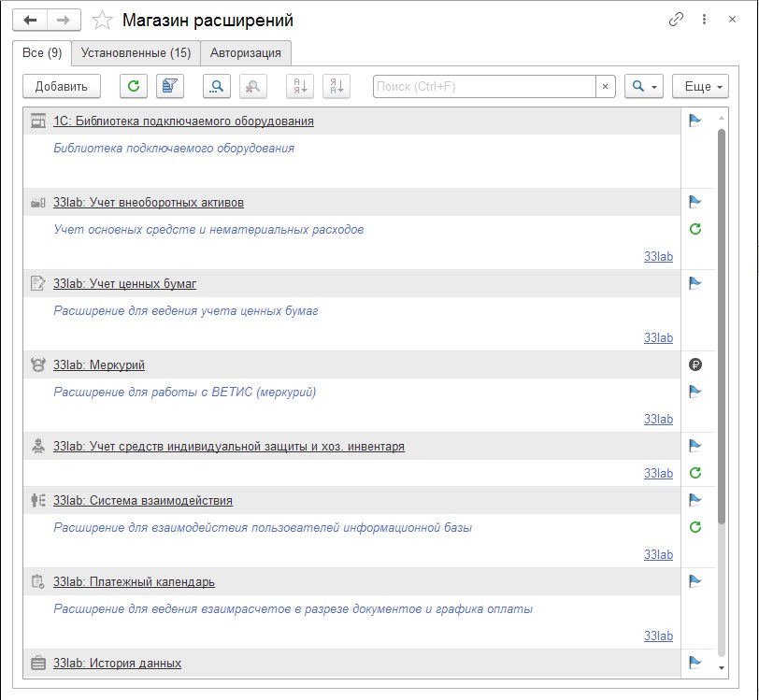Click the cancel search toolbar icon
Image resolution: width=759 pixels, height=700 pixels.
coord(252,86)
